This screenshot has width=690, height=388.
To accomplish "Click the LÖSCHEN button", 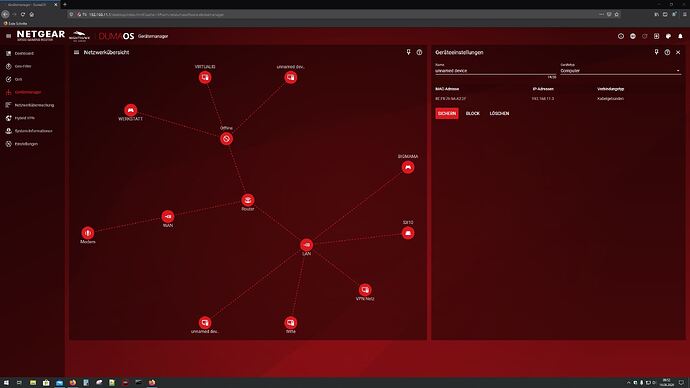I will click(499, 113).
